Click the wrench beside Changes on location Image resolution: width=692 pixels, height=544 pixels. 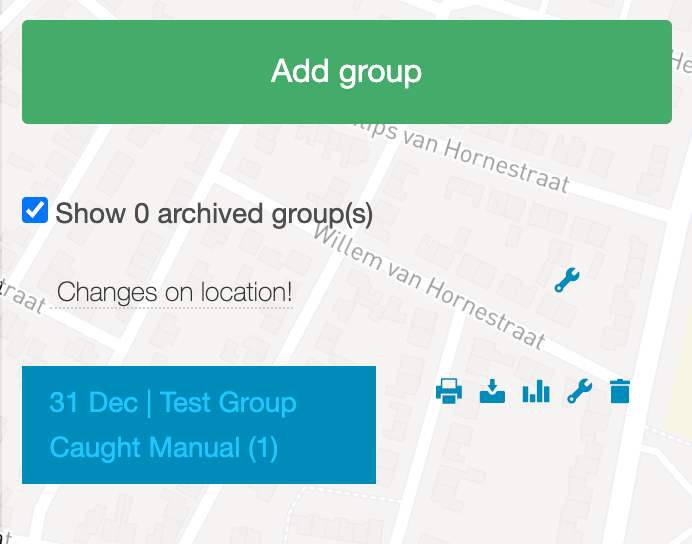tap(567, 280)
